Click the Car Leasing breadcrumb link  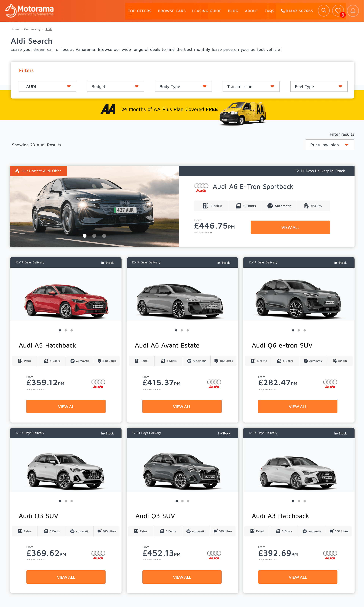32,29
